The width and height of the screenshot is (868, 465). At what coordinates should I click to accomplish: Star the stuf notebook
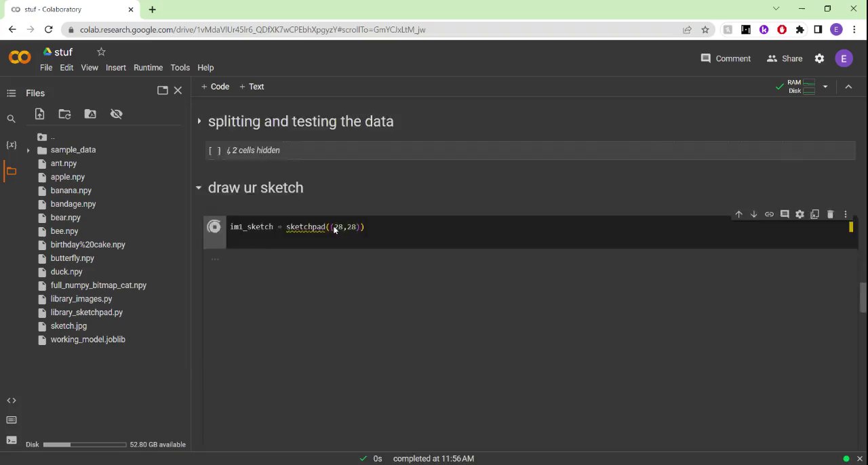101,52
